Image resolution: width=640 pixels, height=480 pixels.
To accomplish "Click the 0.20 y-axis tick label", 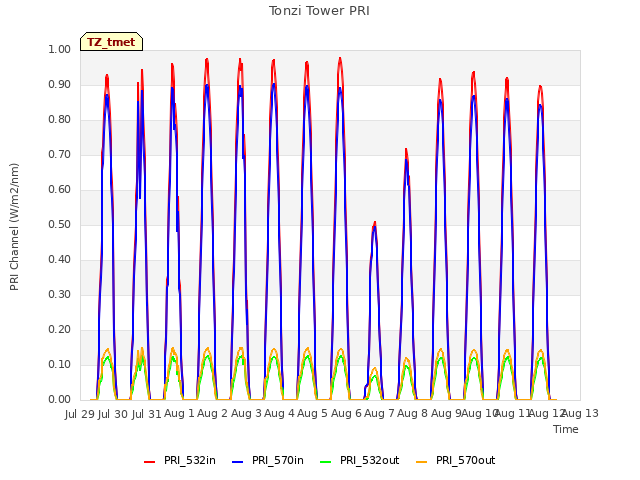I will [x=60, y=330].
